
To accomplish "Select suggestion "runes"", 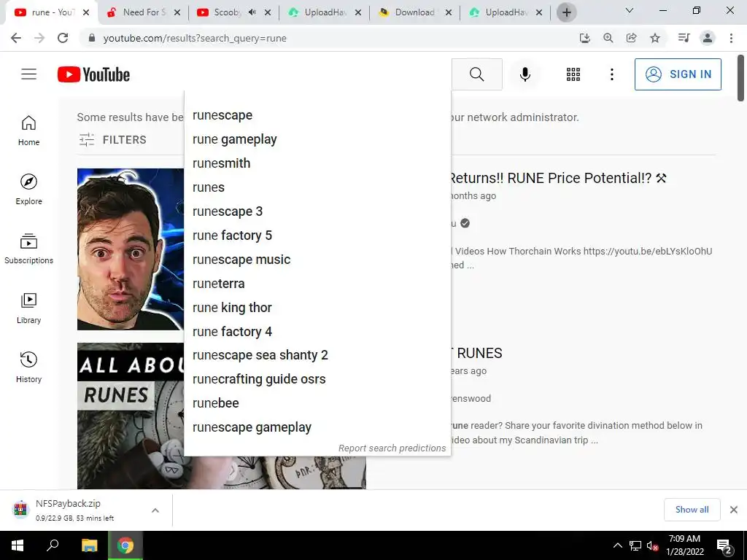I will pos(317,187).
